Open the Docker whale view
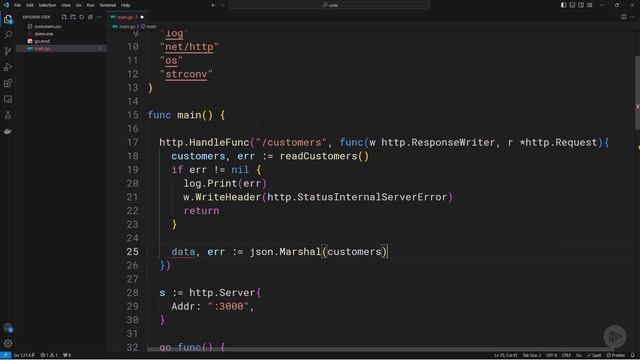 coord(8,131)
